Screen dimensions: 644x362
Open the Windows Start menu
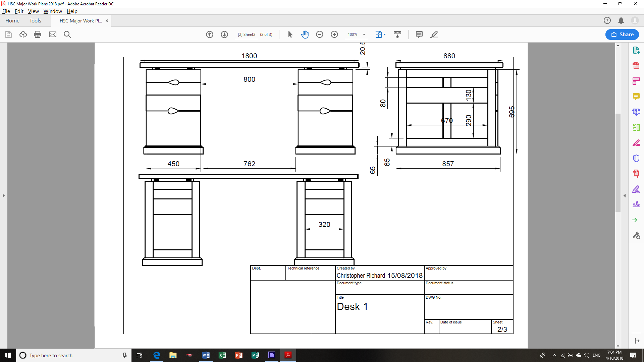pos(8,355)
